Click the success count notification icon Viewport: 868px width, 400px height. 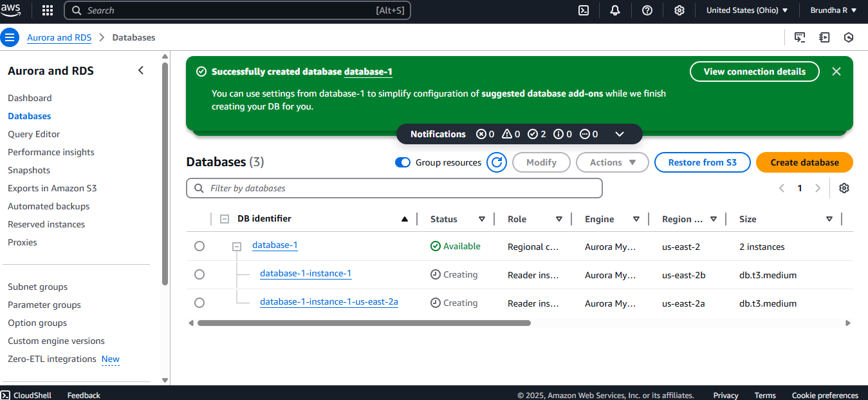click(x=533, y=134)
